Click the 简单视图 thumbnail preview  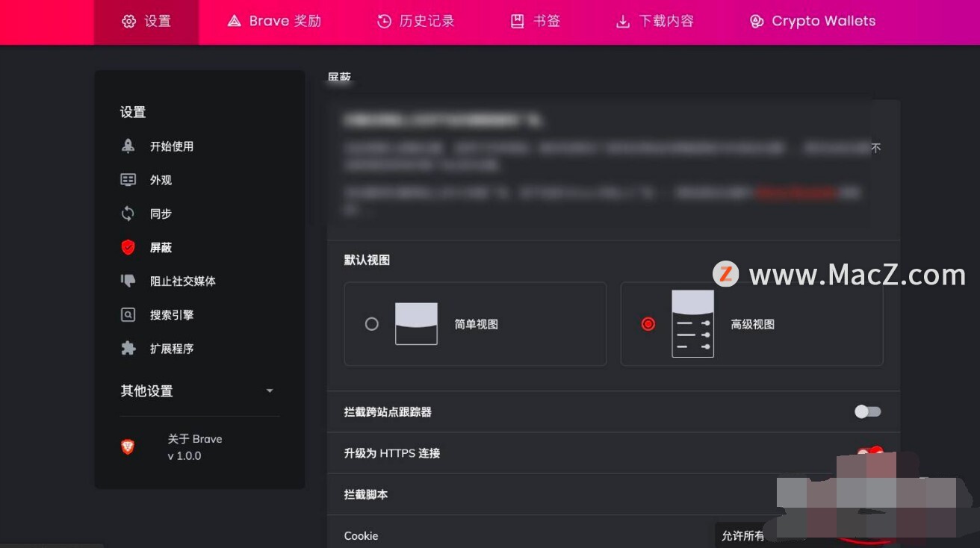pos(416,323)
